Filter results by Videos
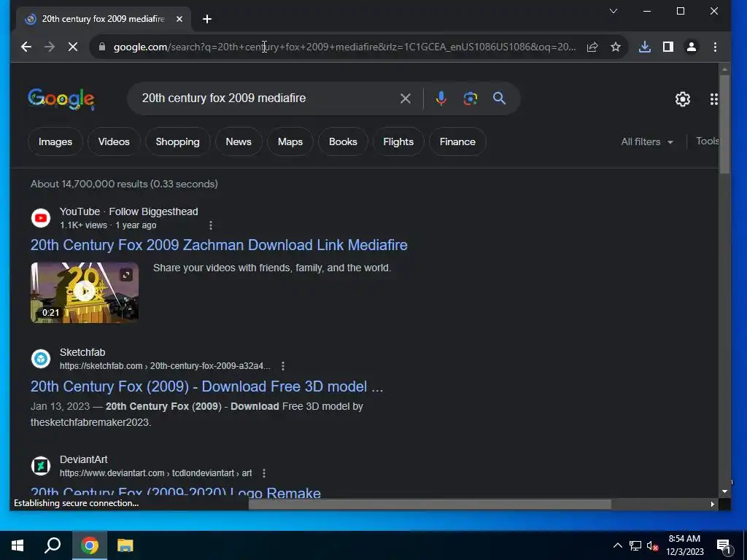Image resolution: width=747 pixels, height=560 pixels. pyautogui.click(x=114, y=142)
